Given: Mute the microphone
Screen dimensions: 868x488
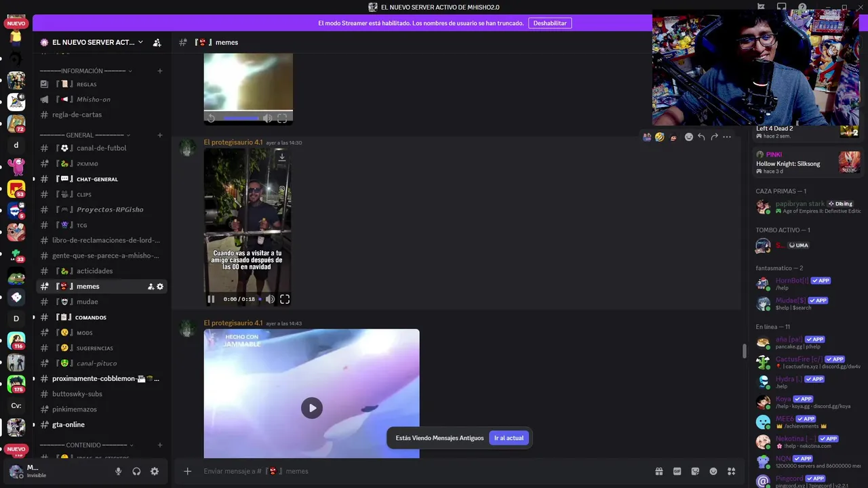Looking at the screenshot, I should [119, 472].
